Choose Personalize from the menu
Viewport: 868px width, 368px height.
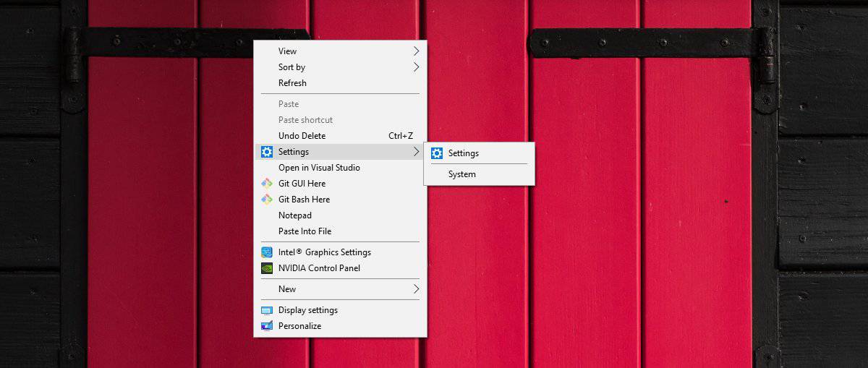coord(340,326)
